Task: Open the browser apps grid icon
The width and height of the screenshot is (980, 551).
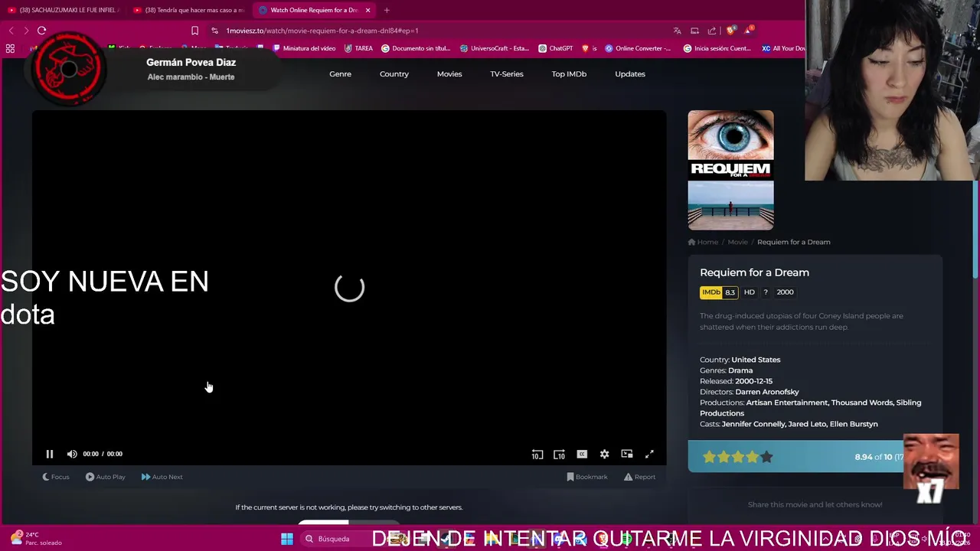Action: click(10, 48)
